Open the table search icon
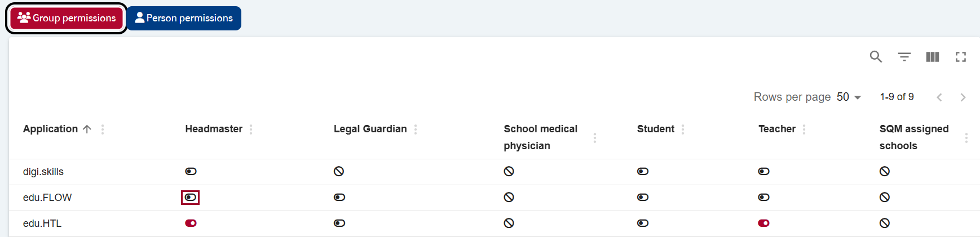 (876, 57)
